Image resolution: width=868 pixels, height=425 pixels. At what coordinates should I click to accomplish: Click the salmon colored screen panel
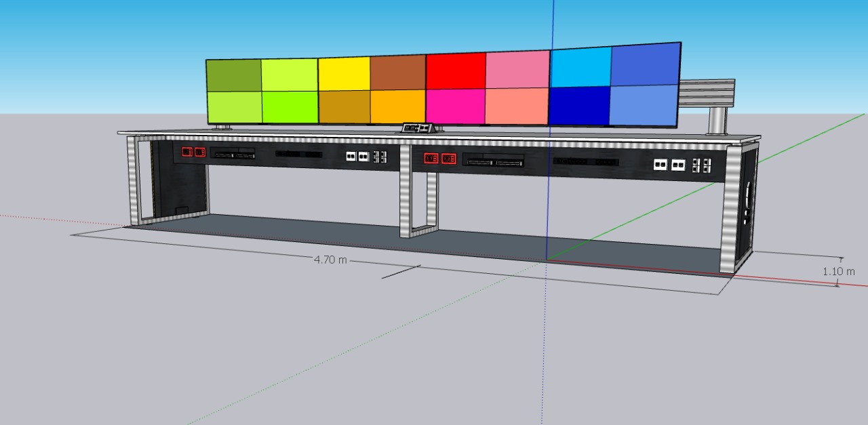pyautogui.click(x=516, y=106)
